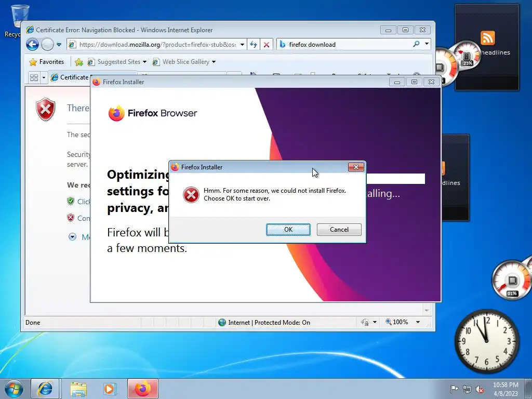Open the dropdown next to the security status icon
Screen dimensions: 532x399
375,322
